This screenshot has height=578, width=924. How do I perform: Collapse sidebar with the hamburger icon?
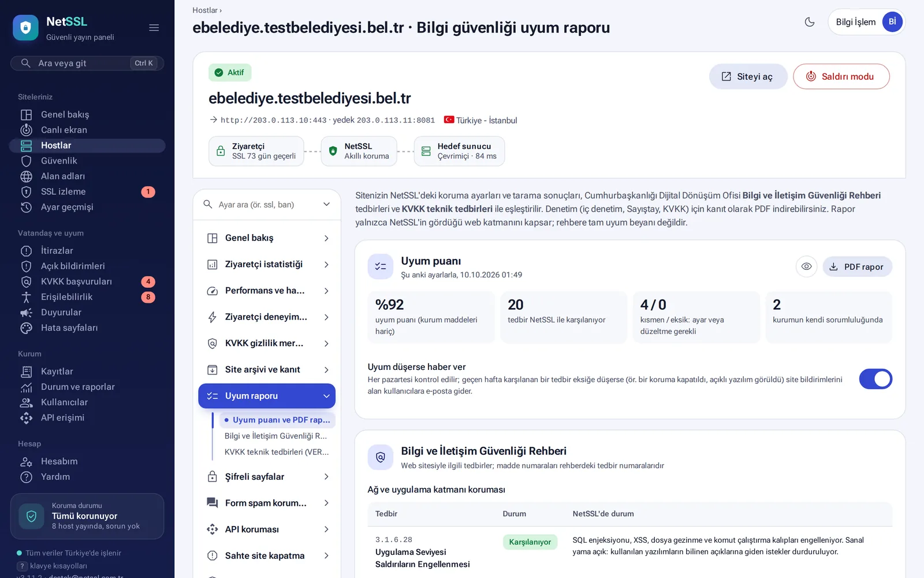(x=154, y=28)
